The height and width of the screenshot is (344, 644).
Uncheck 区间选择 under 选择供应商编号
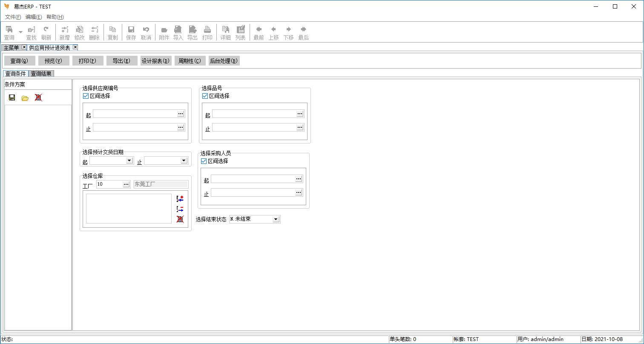point(86,96)
